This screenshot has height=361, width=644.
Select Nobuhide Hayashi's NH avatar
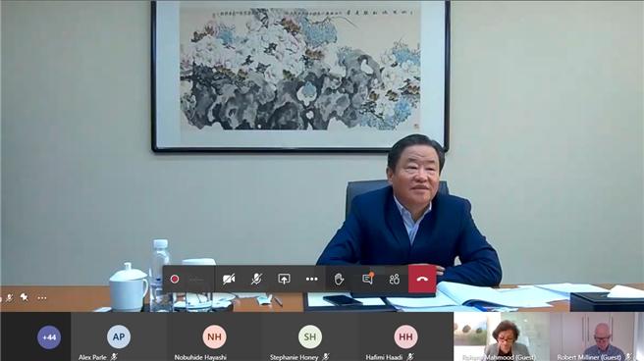[214, 336]
